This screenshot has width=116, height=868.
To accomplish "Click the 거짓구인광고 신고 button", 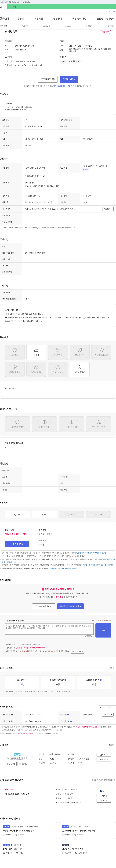I will (108, 707).
